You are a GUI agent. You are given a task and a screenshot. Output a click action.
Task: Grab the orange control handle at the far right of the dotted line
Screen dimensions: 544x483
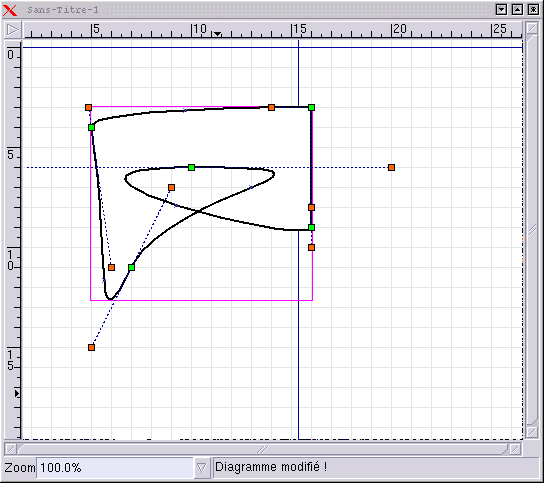point(391,168)
